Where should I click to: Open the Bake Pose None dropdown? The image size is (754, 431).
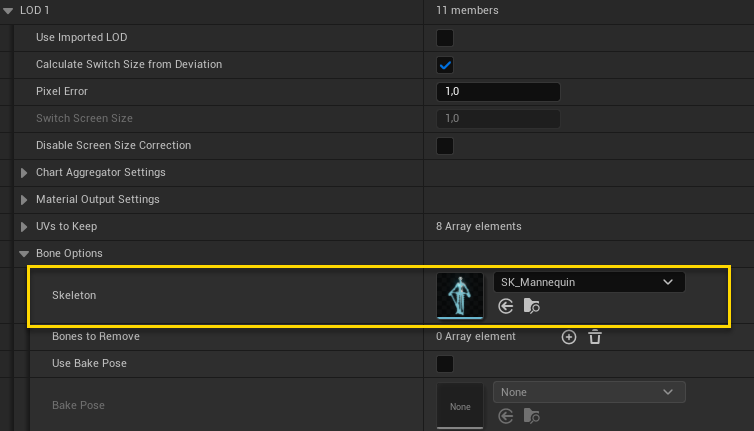(589, 392)
